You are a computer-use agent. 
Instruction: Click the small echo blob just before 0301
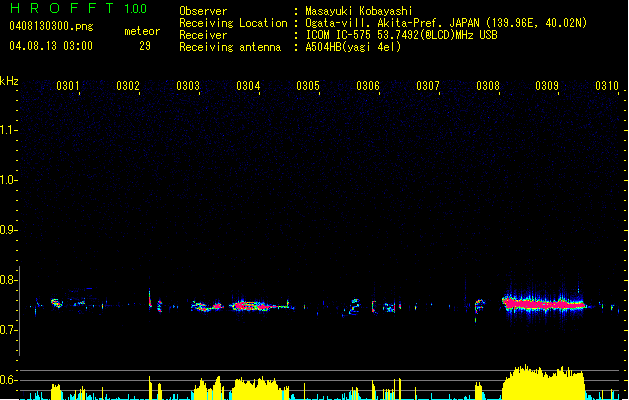pos(57,303)
